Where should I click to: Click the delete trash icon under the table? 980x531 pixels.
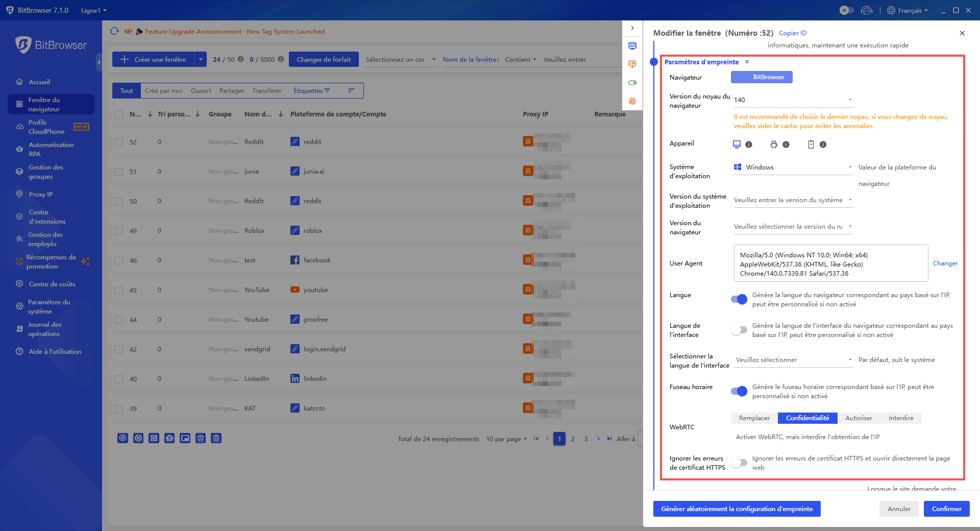coord(216,438)
